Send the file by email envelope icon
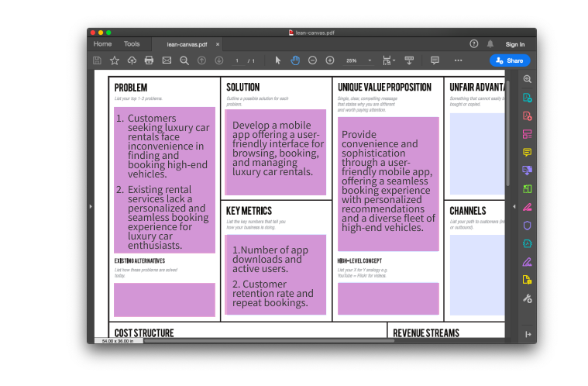Viewport: 588px width, 386px height. [x=167, y=60]
